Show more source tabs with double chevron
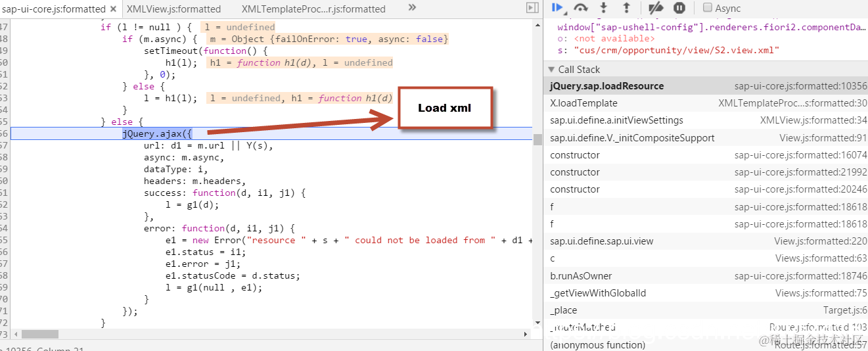The width and height of the screenshot is (868, 351). click(x=412, y=8)
